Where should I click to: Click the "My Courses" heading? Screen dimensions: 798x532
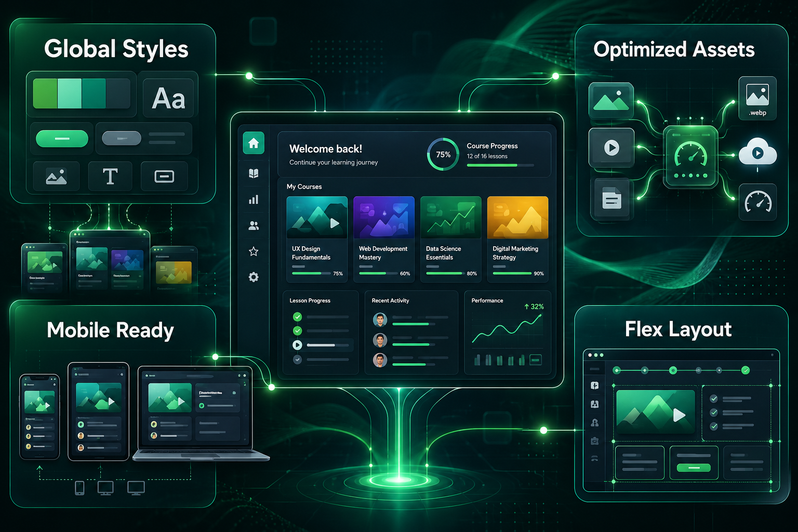coord(304,187)
